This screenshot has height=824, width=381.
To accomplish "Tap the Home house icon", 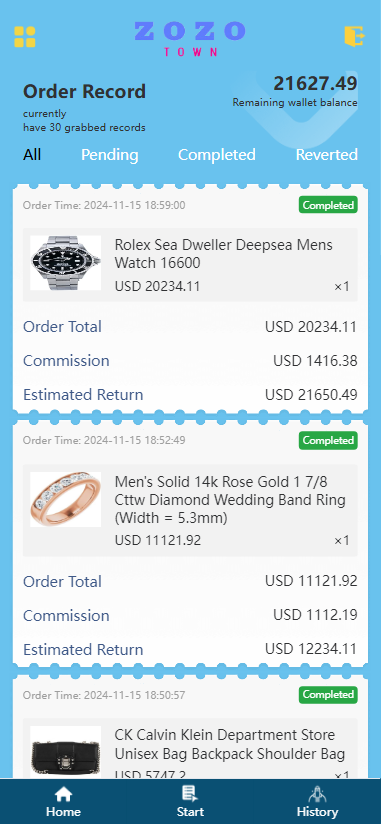I will (64, 794).
